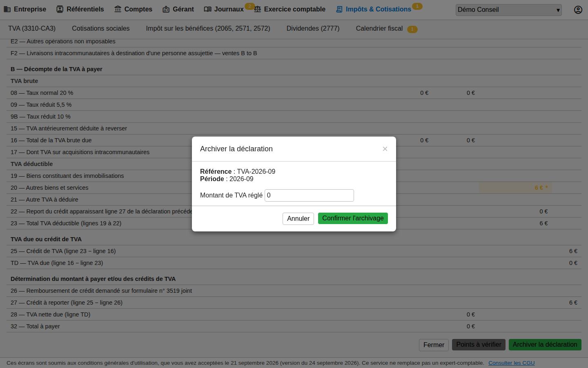Close the Archiver la déclaration dialog
The height and width of the screenshot is (368, 588).
pyautogui.click(x=385, y=149)
